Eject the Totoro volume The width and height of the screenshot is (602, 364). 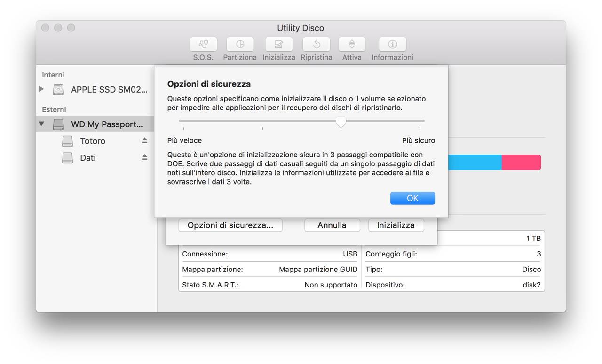tap(145, 141)
